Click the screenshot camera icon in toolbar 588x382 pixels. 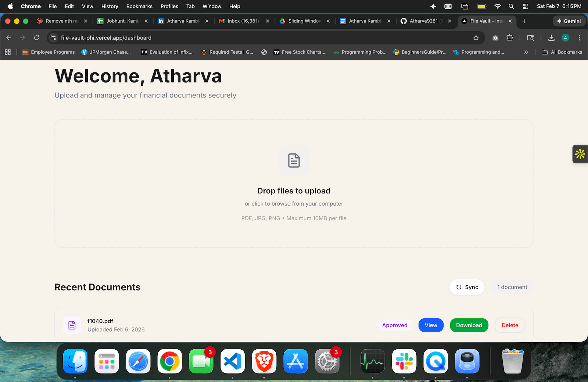point(495,38)
